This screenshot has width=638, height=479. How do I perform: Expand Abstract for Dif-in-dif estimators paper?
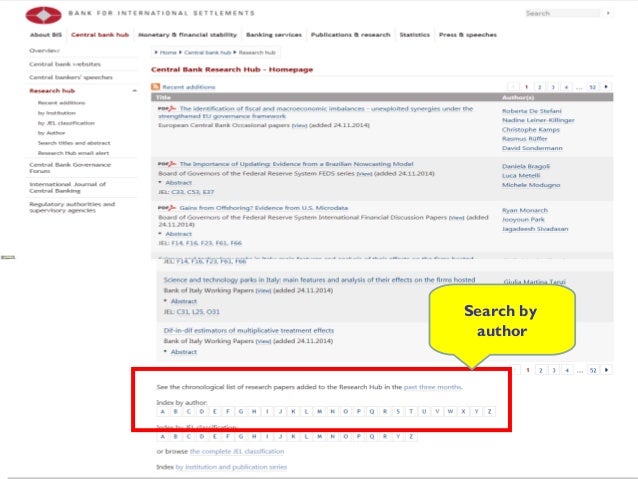point(184,352)
